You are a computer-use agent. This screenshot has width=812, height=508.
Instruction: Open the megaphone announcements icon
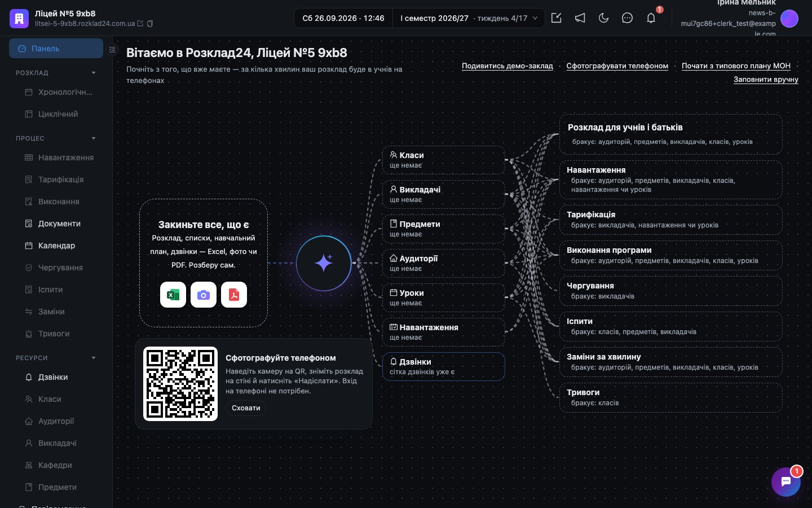tap(580, 18)
